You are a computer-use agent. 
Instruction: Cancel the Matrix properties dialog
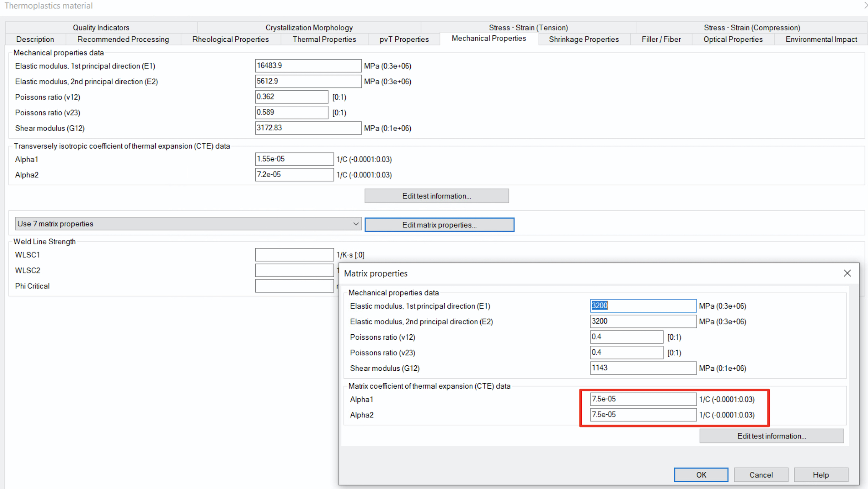[x=761, y=475]
